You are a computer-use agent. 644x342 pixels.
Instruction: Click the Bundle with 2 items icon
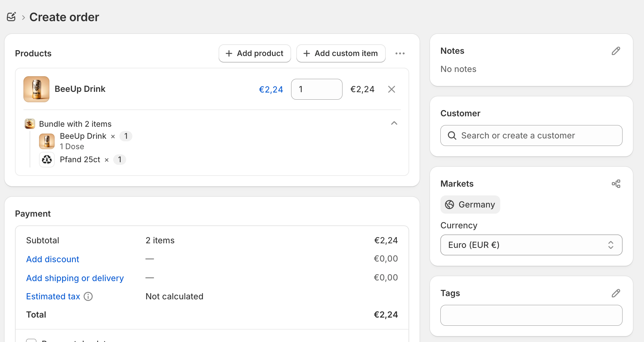[30, 124]
